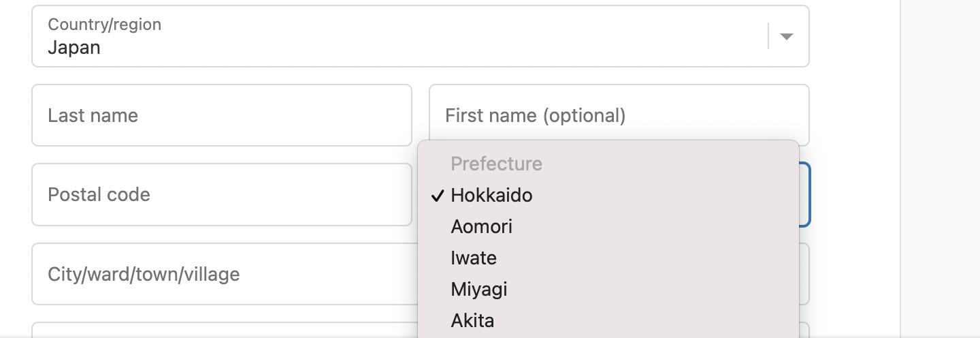
Task: Click the Japan value in the country selector
Action: (x=74, y=48)
